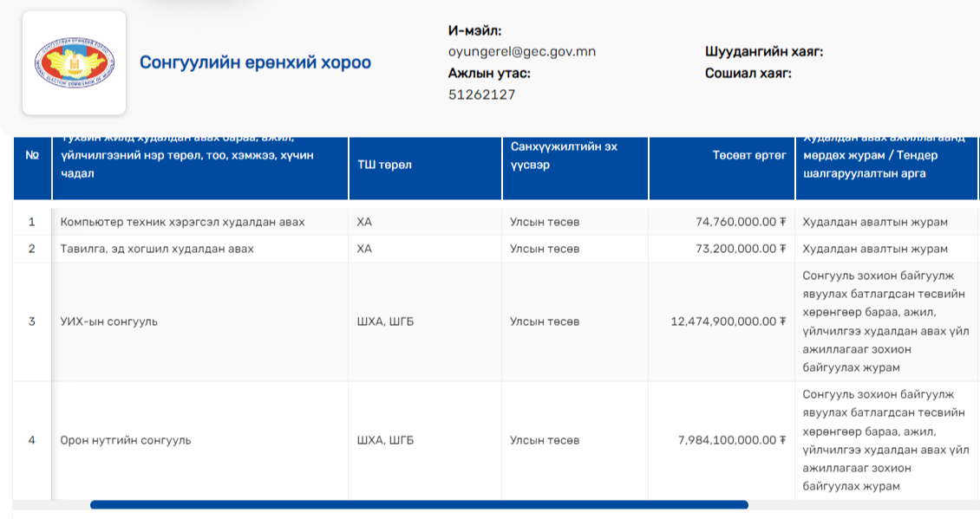This screenshot has width=980, height=519.
Task: Click the blue horizontal scrollbar thumb
Action: [x=419, y=504]
